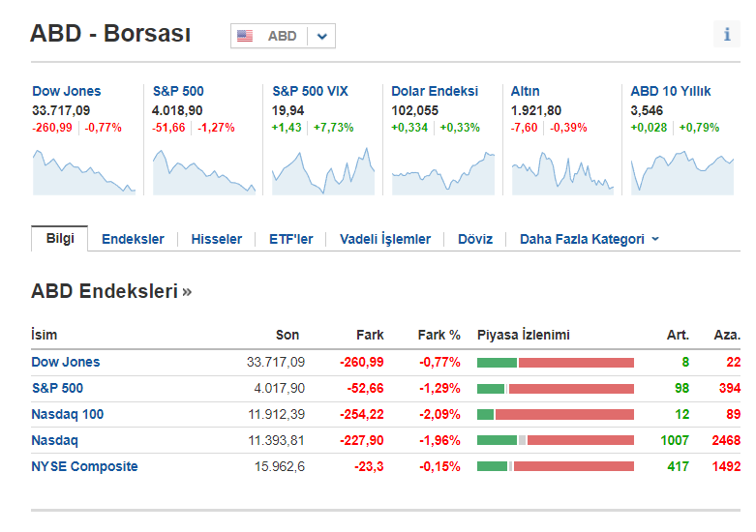756x532 pixels.
Task: Open the Dolar Endeksi ticker link
Action: point(434,91)
